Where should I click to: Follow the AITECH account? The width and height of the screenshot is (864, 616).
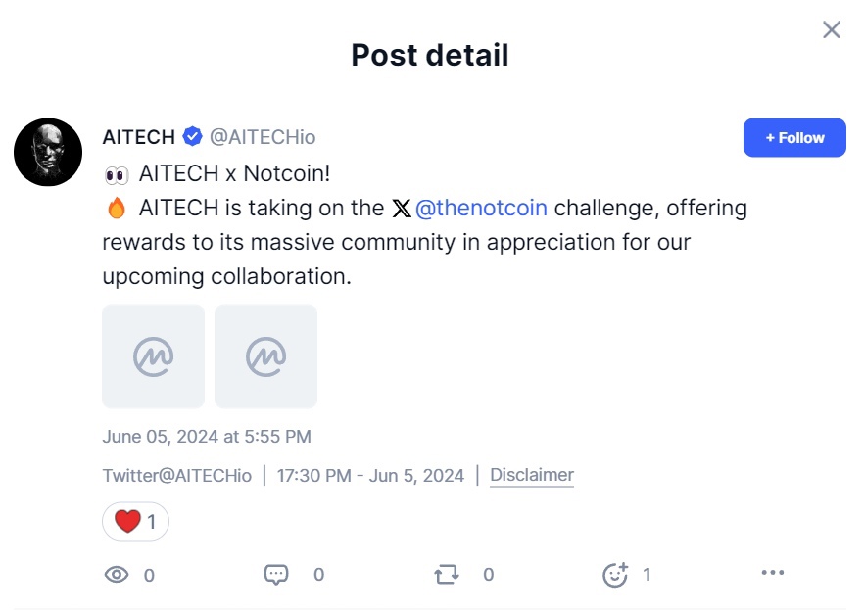click(794, 138)
